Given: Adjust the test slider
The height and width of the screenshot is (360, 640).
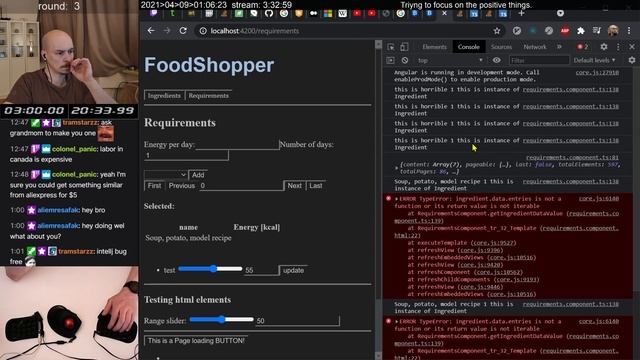Looking at the screenshot, I should [210, 269].
